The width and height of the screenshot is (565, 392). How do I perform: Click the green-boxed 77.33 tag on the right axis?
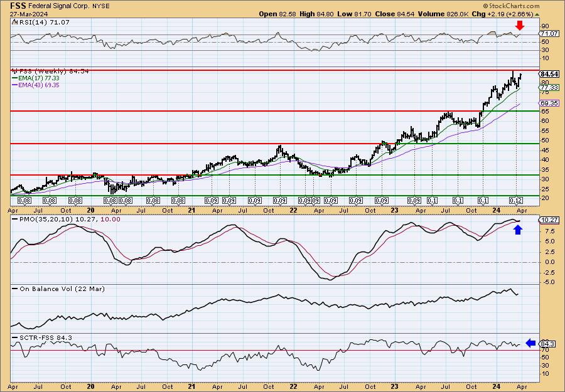[x=549, y=88]
